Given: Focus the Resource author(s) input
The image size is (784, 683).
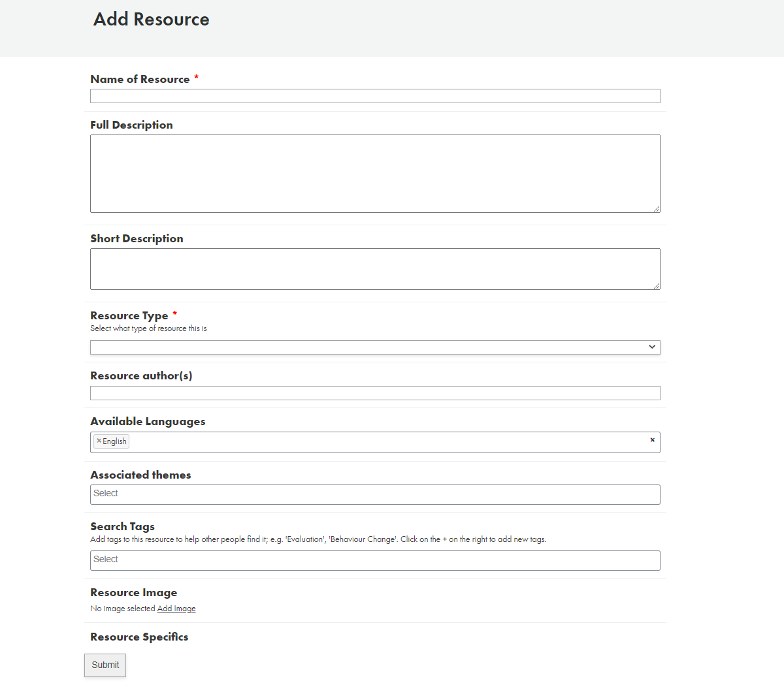Looking at the screenshot, I should point(375,393).
